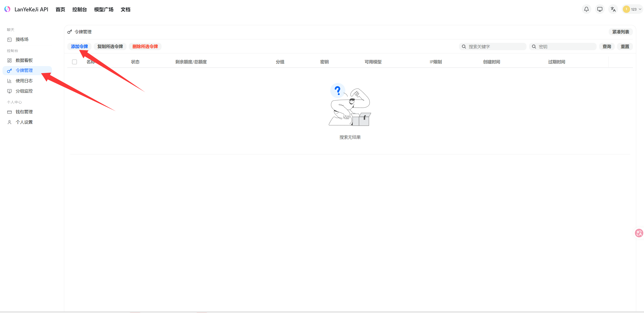Click the Query (查询) button

tap(607, 47)
